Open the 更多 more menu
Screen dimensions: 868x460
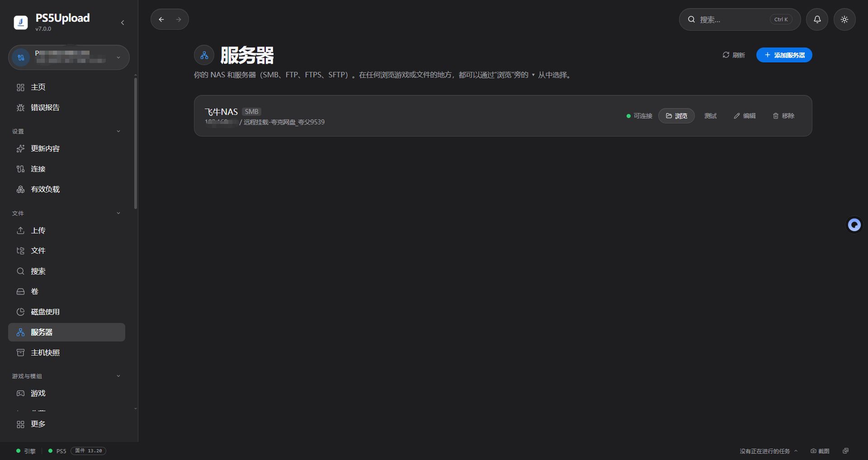point(66,424)
